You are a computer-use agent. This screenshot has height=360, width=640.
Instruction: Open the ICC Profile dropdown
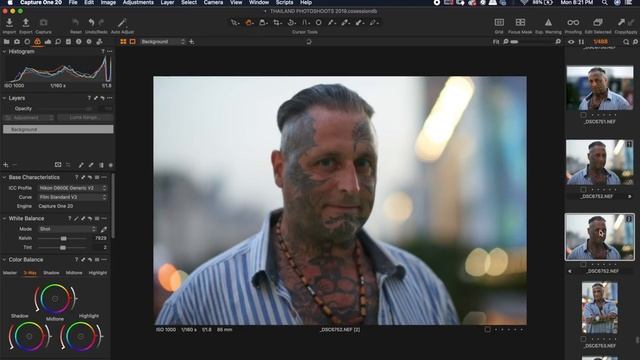point(73,188)
